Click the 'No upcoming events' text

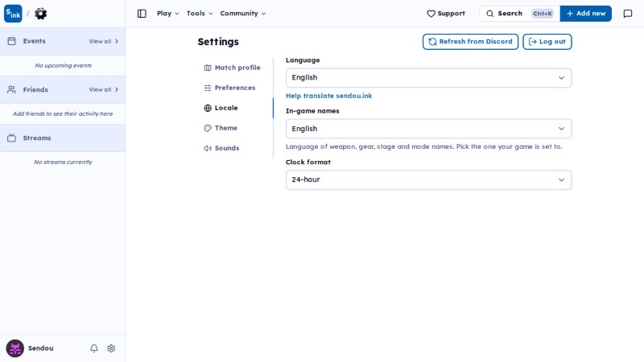(x=64, y=65)
